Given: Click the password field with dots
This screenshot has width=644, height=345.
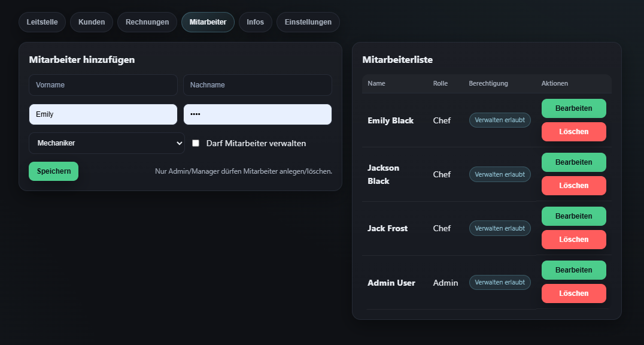Looking at the screenshot, I should click(x=257, y=114).
